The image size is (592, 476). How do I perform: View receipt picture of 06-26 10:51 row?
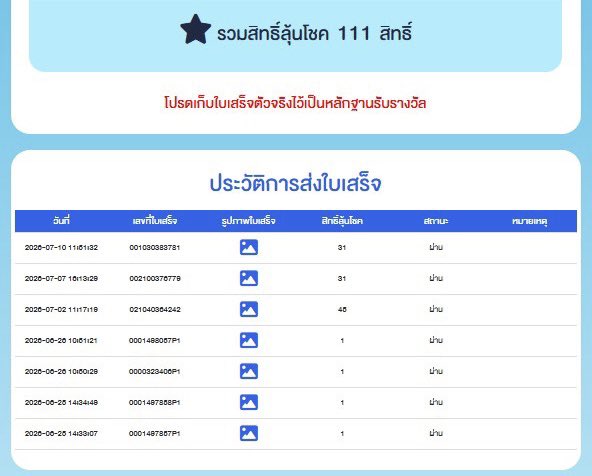(x=249, y=340)
